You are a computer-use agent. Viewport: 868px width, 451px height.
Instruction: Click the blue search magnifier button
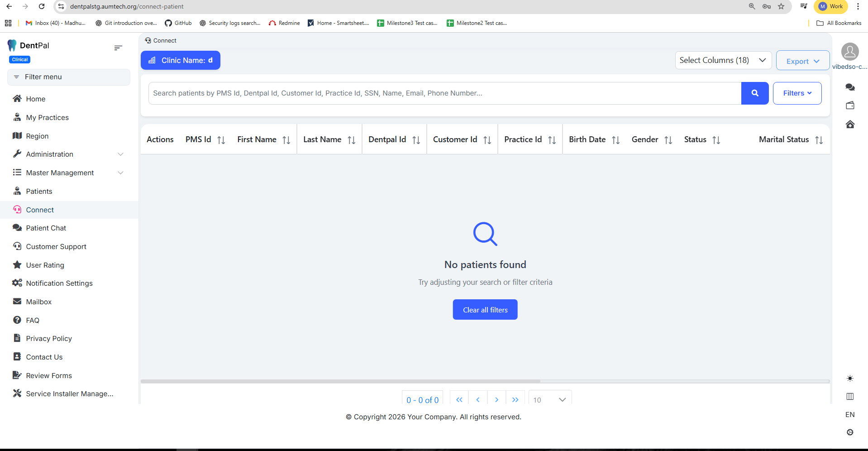[x=754, y=93]
